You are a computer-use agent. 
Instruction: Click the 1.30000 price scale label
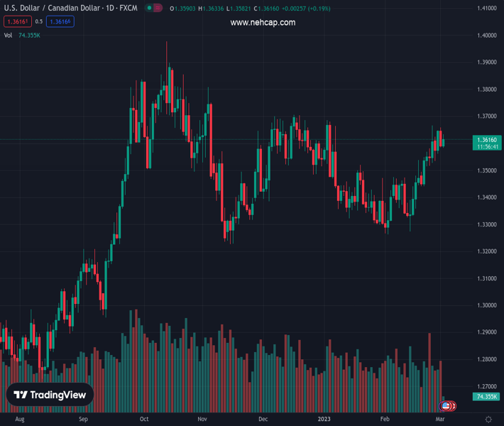(486, 305)
